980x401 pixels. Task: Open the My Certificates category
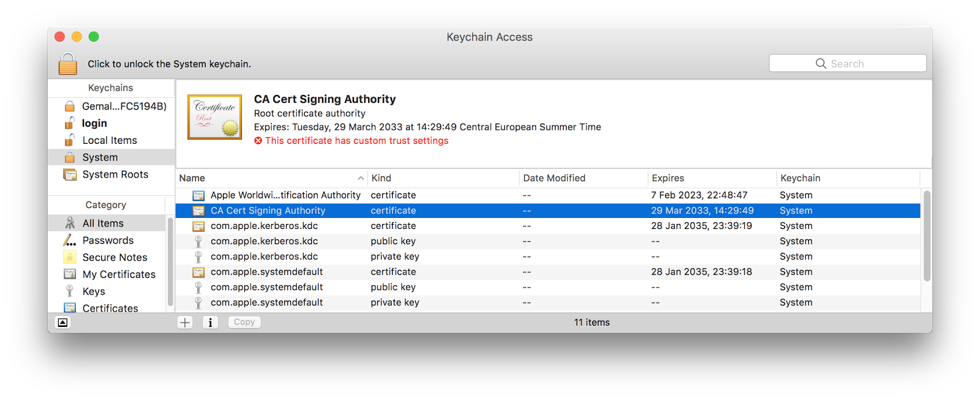click(119, 275)
